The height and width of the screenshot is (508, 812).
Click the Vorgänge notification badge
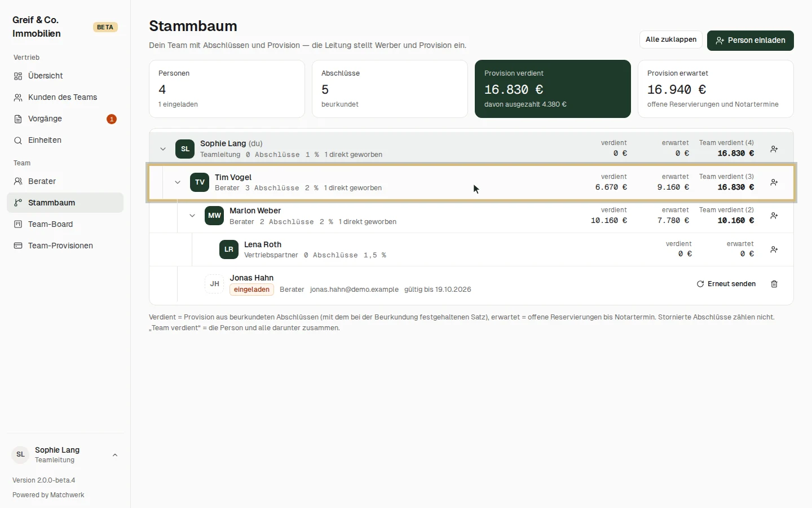point(112,119)
